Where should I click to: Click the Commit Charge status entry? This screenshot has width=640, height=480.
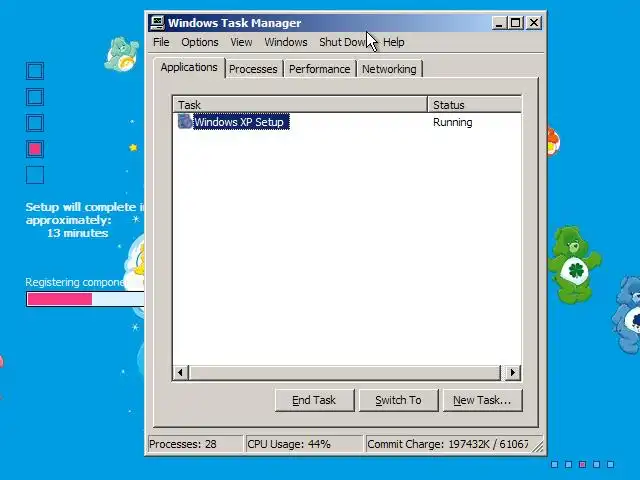(x=448, y=444)
